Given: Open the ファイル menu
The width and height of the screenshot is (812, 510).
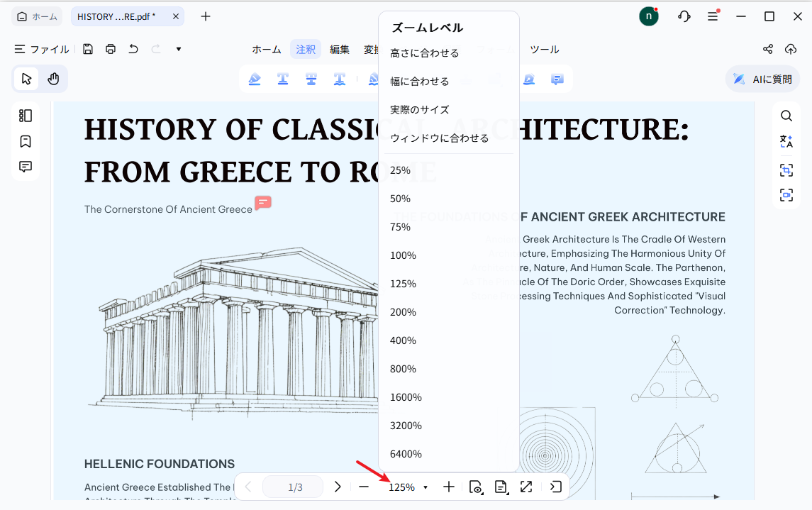Looking at the screenshot, I should click(42, 49).
